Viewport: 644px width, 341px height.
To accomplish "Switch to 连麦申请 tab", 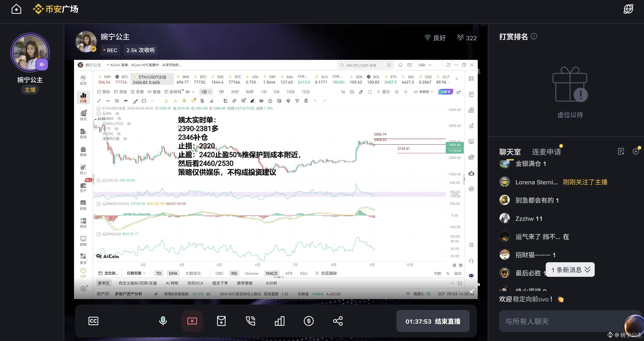I will [546, 152].
